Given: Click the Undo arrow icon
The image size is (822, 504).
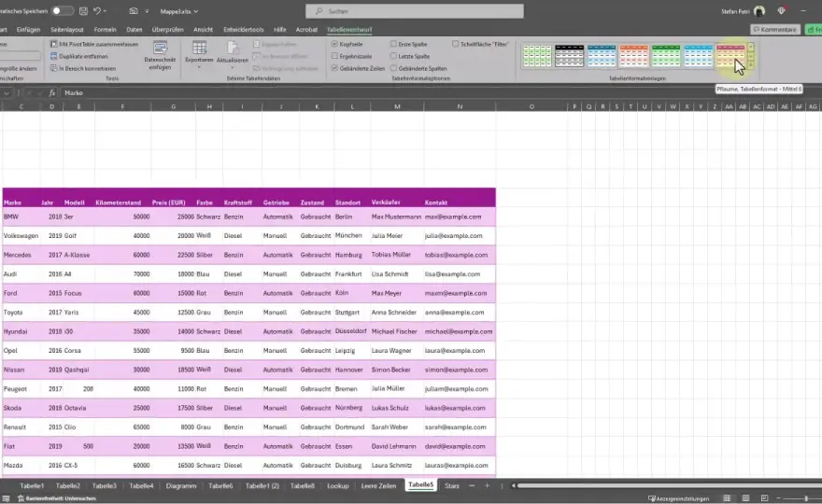Looking at the screenshot, I should [x=97, y=11].
